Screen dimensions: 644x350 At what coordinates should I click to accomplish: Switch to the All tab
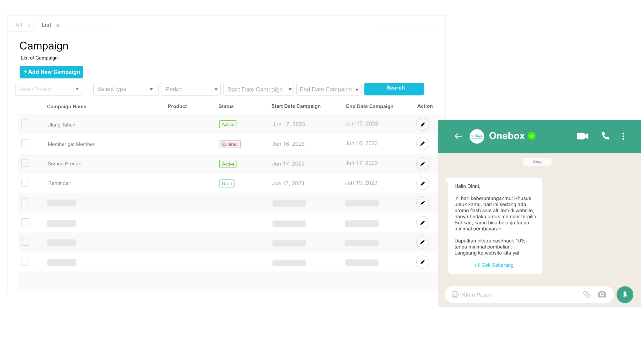(x=19, y=25)
